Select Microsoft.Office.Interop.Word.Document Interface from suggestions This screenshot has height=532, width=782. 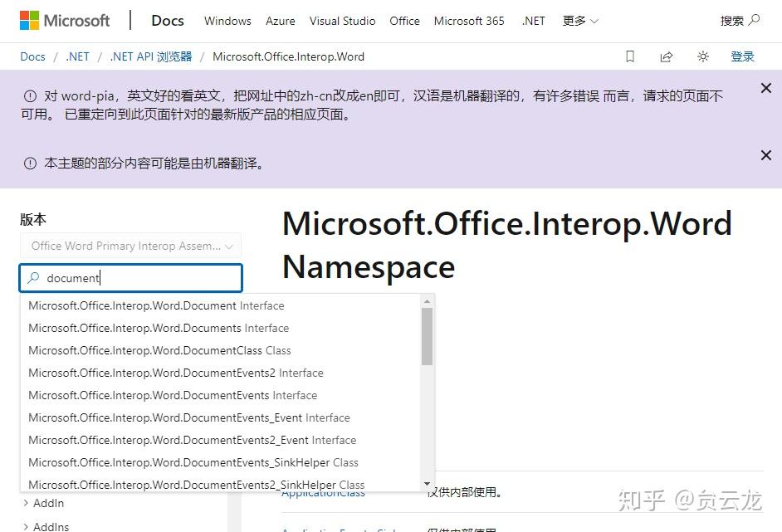point(156,305)
